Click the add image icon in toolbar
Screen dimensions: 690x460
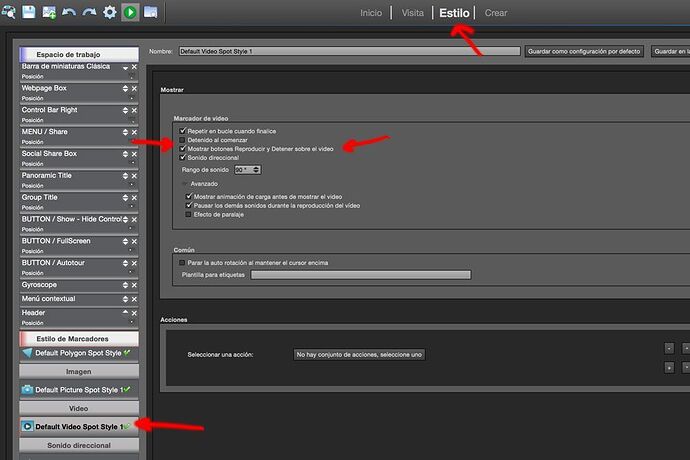tap(49, 11)
